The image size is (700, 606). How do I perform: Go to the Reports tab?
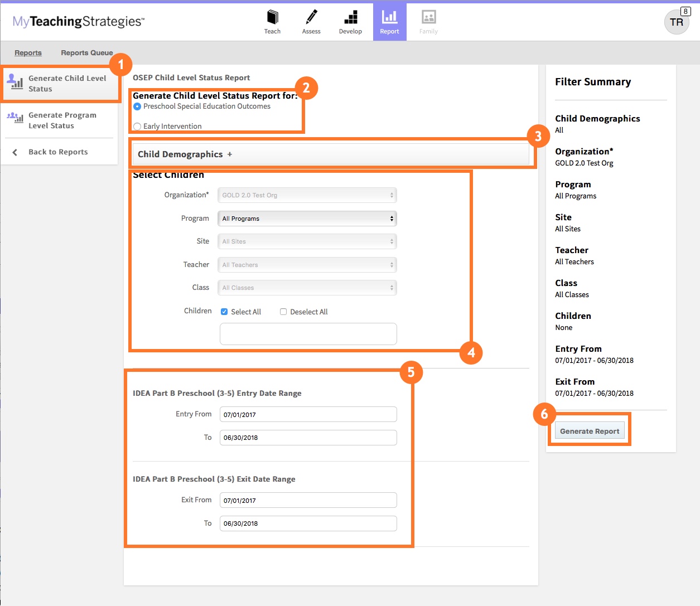pos(28,53)
